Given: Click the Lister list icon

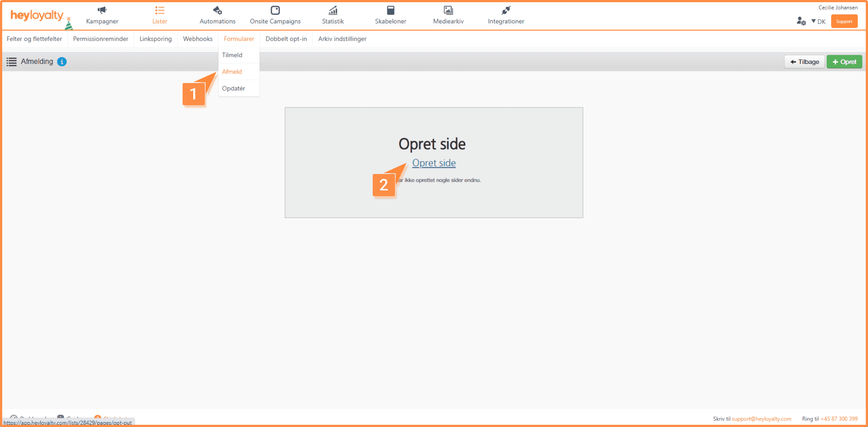Looking at the screenshot, I should pos(159,10).
